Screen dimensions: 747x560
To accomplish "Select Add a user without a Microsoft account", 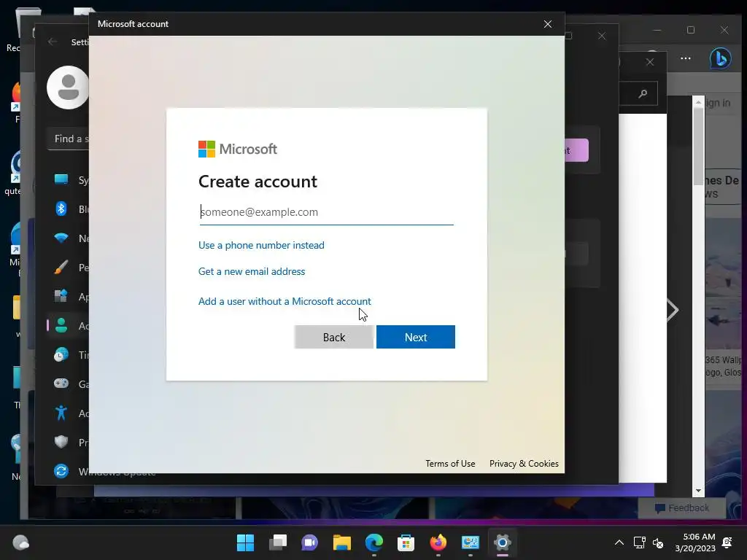I will (x=285, y=301).
